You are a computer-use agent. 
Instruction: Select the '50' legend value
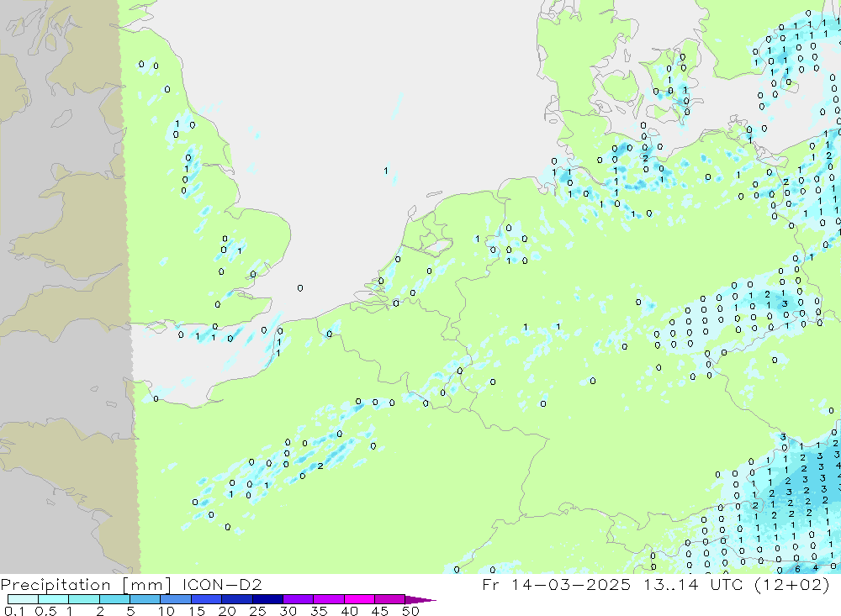pyautogui.click(x=410, y=611)
